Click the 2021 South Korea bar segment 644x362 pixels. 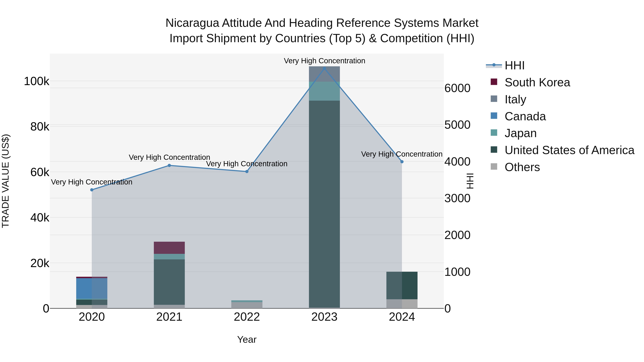point(169,248)
